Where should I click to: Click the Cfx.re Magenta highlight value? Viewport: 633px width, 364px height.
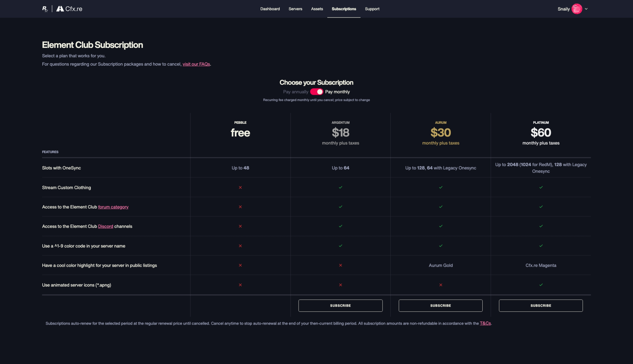click(541, 265)
